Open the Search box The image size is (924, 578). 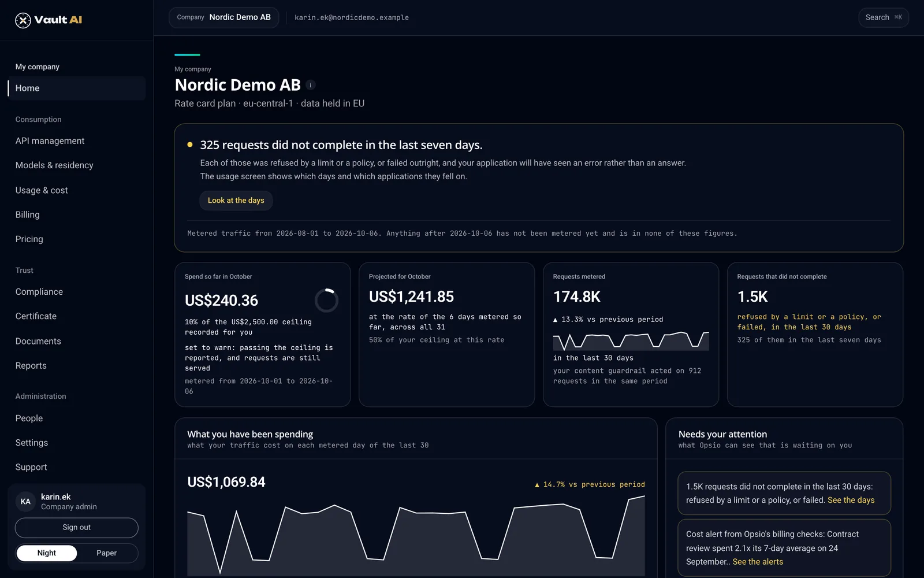(x=883, y=17)
